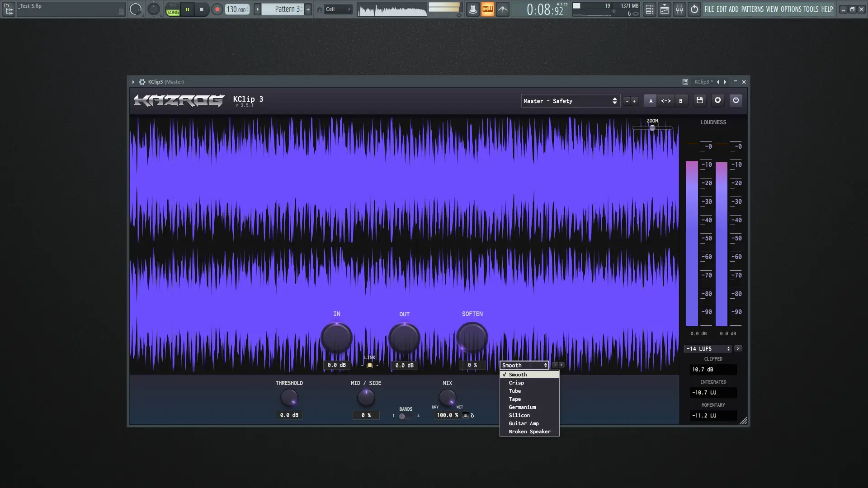Click the ZOOM slider handle

point(652,128)
